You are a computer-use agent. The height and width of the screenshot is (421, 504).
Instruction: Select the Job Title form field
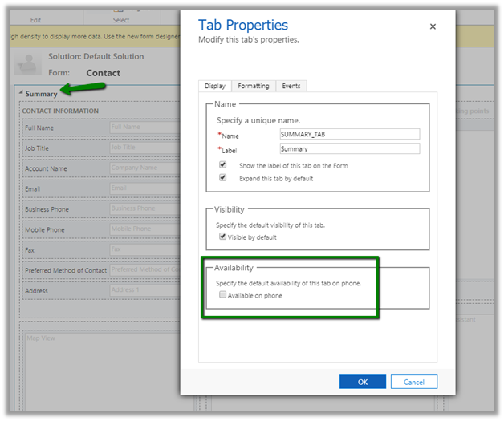(x=144, y=148)
